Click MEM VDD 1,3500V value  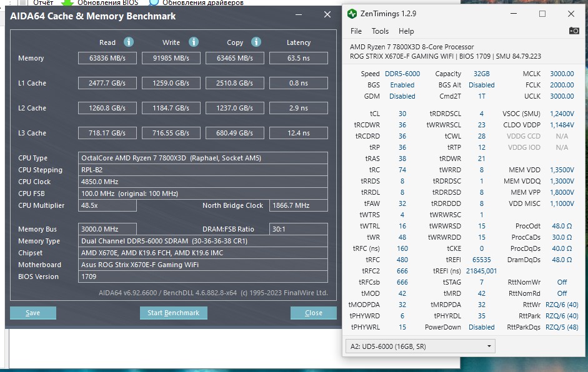(x=562, y=170)
